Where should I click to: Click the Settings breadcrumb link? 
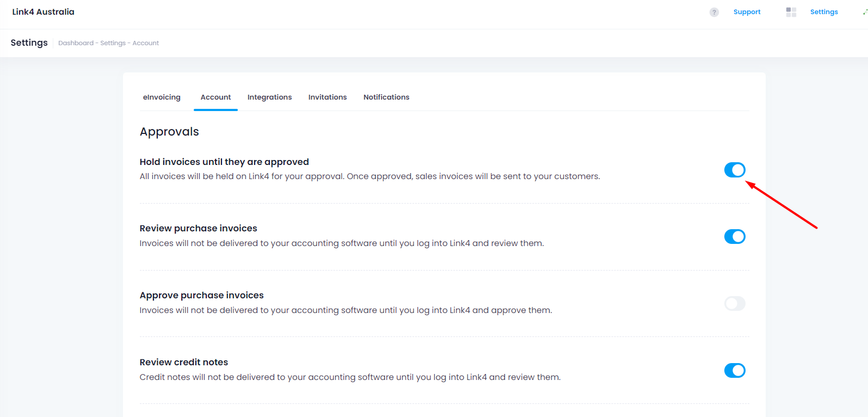[x=113, y=43]
